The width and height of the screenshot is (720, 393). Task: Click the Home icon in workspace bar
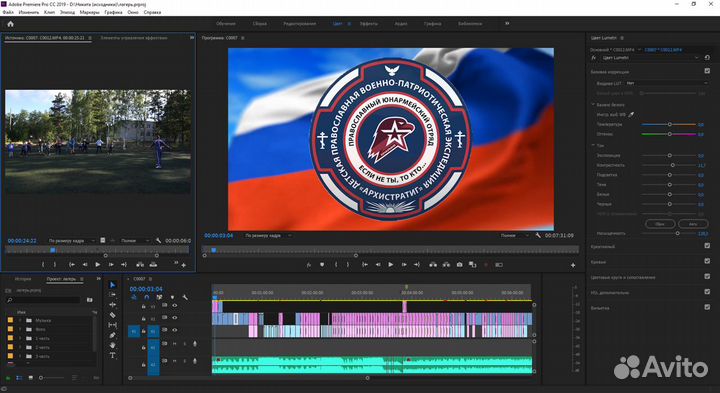click(10, 24)
